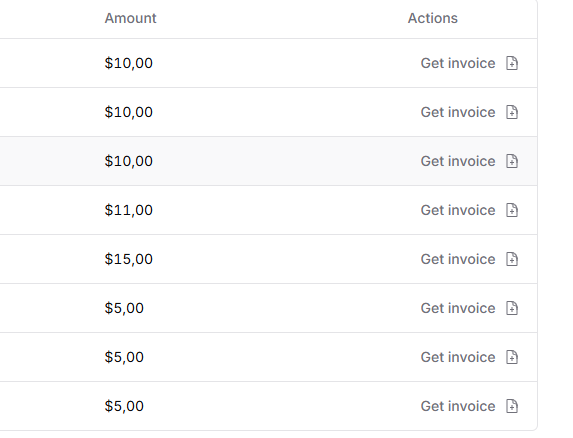Viewport: 573px width, 438px height.
Task: Get the invoice for the $15,00 payment
Action: pos(458,259)
